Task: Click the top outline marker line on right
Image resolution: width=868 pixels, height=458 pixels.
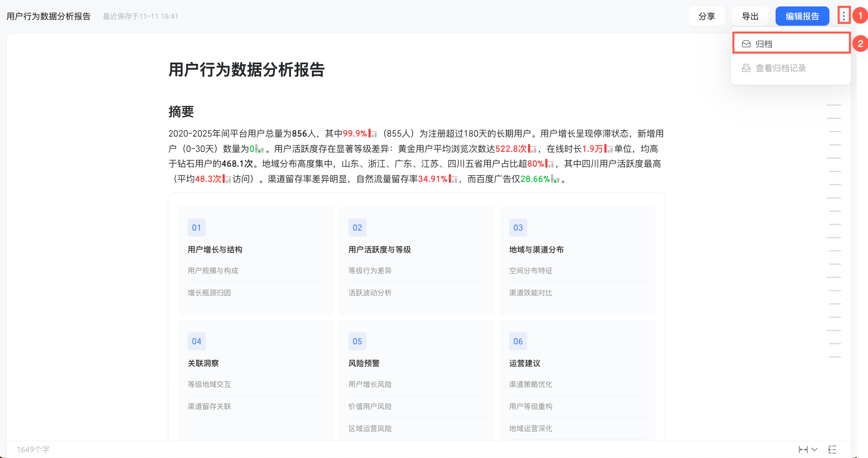Action: pyautogui.click(x=834, y=105)
